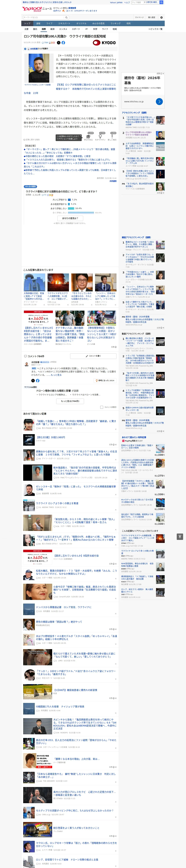Image resolution: width=186 pixels, height=868 pixels.
Task: Click the あなたの意見は？ button
Action: pyautogui.click(x=70, y=218)
